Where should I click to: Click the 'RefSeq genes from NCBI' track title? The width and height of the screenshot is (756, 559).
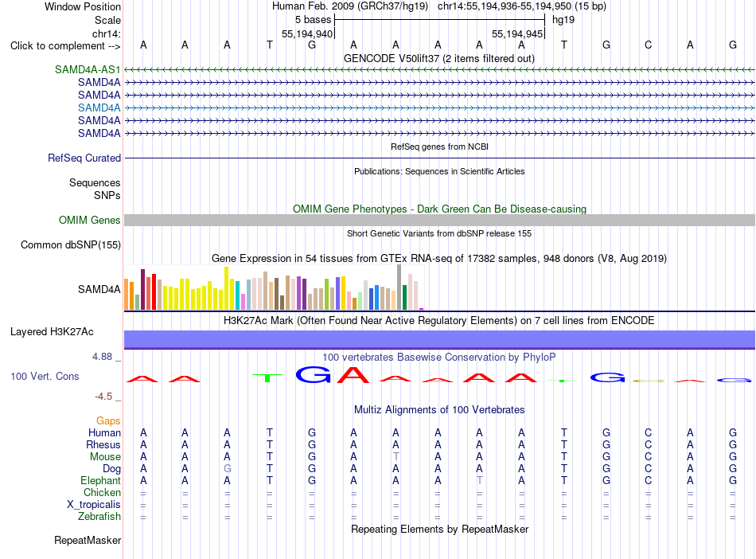[x=439, y=147]
